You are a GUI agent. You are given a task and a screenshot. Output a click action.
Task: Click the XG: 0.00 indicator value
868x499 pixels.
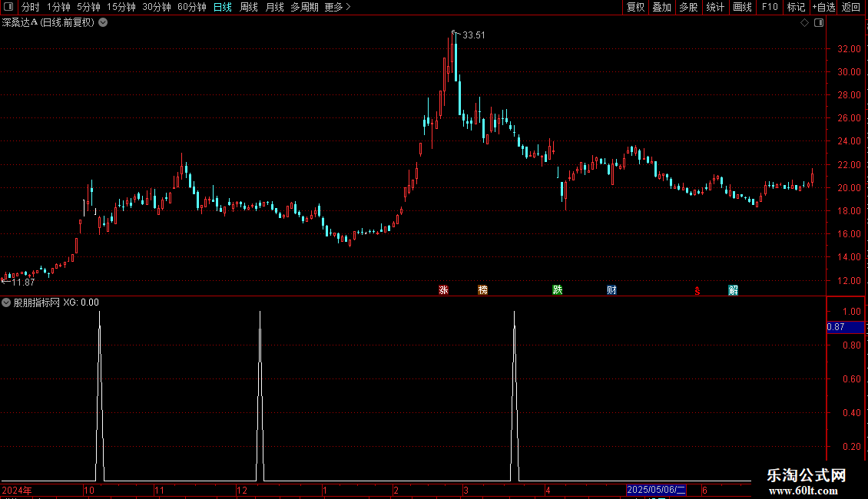click(x=81, y=302)
